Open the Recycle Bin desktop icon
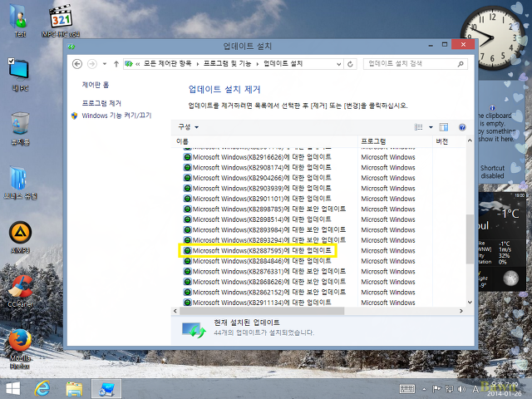Screen dimensions: 532x399 20,129
